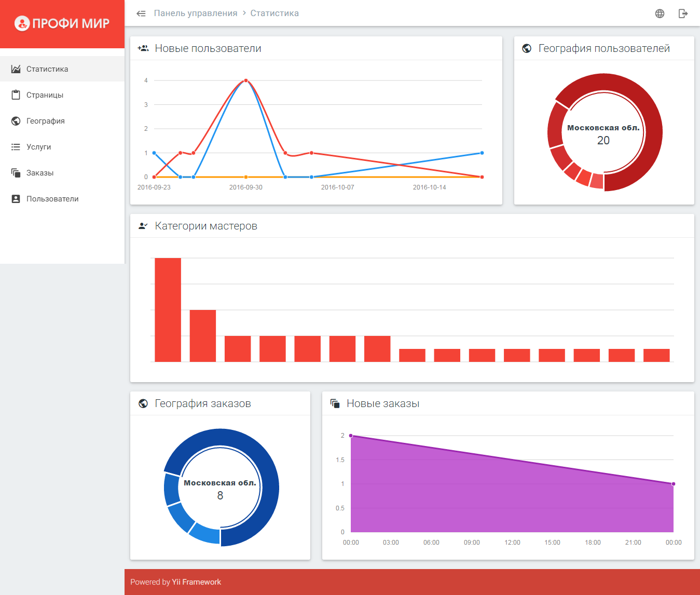Open Yii Framework footer link
This screenshot has height=595, width=700.
[x=197, y=582]
